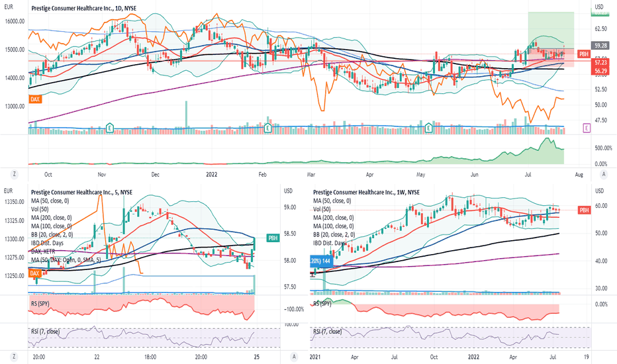
Task: Open the EUR currency selector on the daily chart
Action: tap(8, 7)
